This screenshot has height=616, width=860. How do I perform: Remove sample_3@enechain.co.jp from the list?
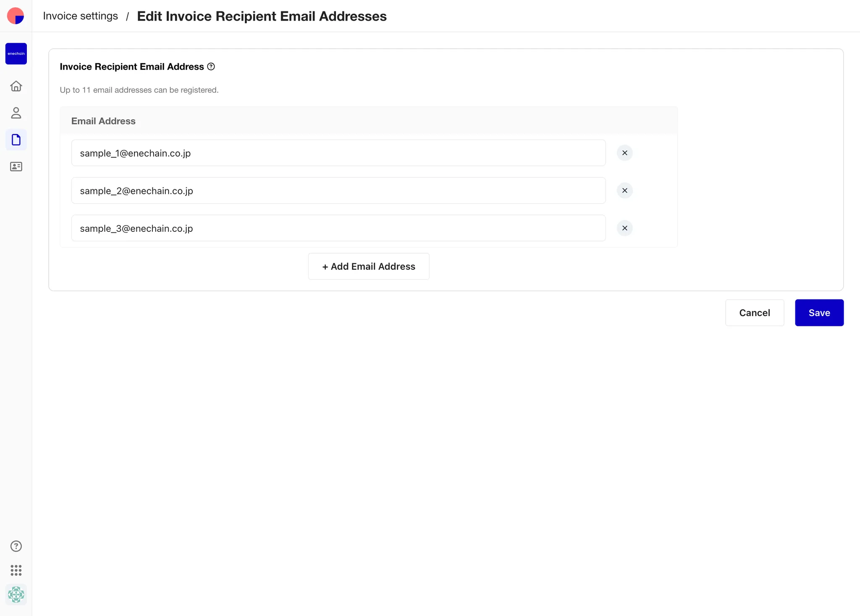coord(624,228)
